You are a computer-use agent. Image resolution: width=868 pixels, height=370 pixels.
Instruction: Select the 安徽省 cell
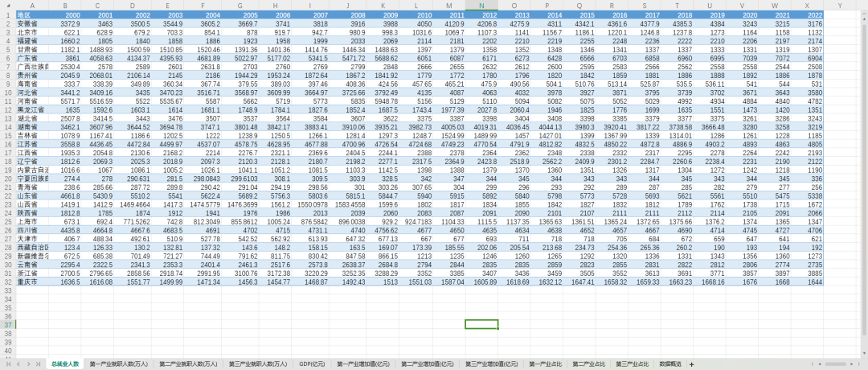point(31,24)
